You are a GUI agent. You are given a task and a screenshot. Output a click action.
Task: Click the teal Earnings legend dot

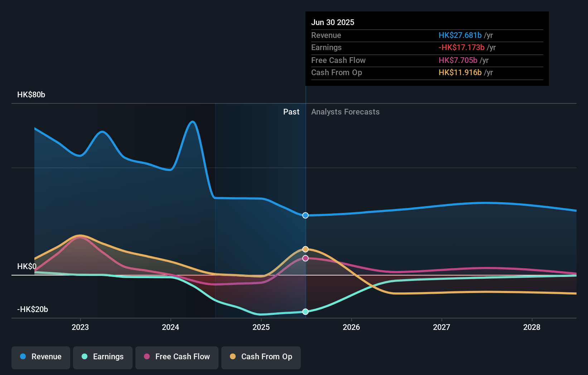[84, 357]
